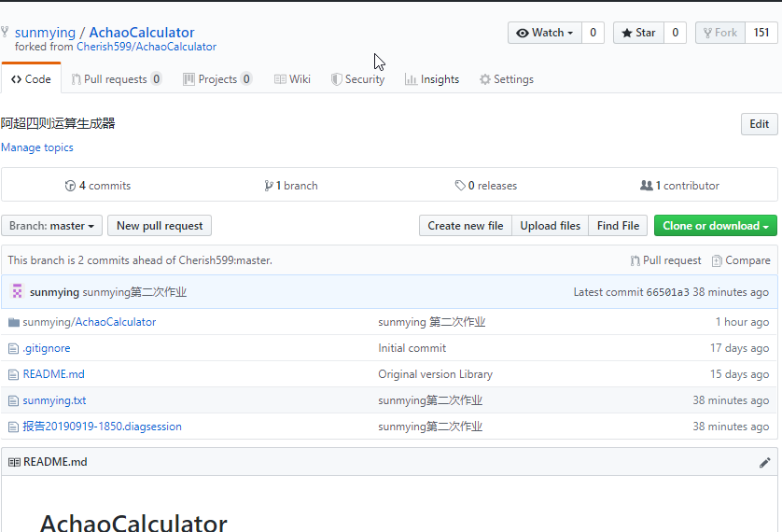Click Find File button

coord(618,226)
